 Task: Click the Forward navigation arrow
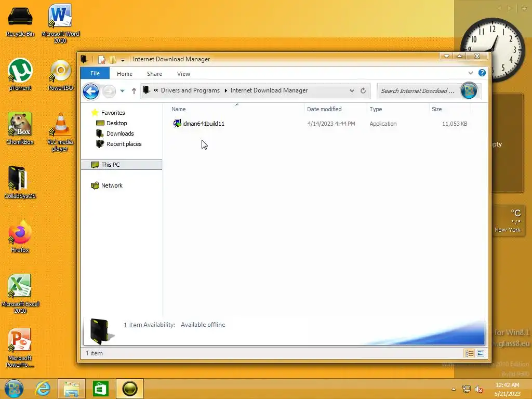click(109, 91)
